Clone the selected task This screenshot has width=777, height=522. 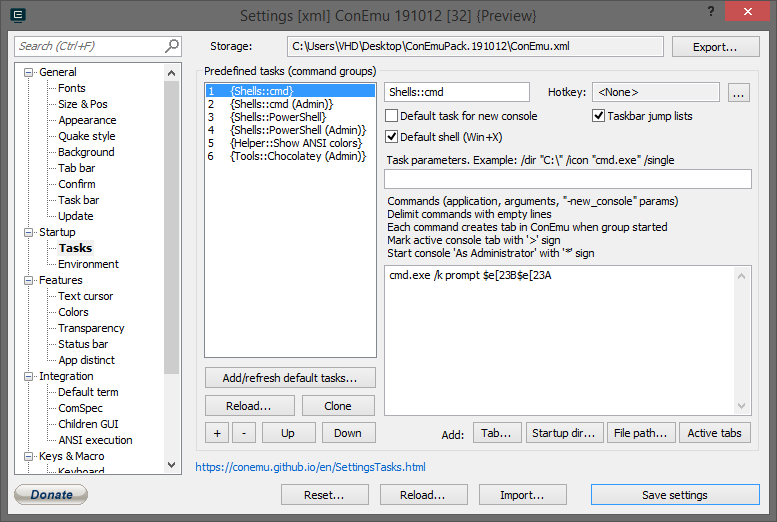click(x=338, y=406)
